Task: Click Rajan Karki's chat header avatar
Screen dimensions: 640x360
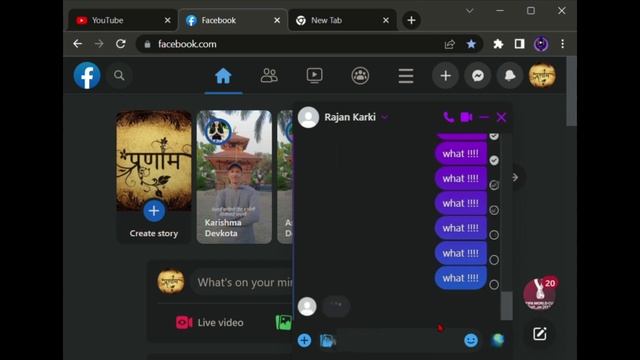Action: pyautogui.click(x=309, y=117)
